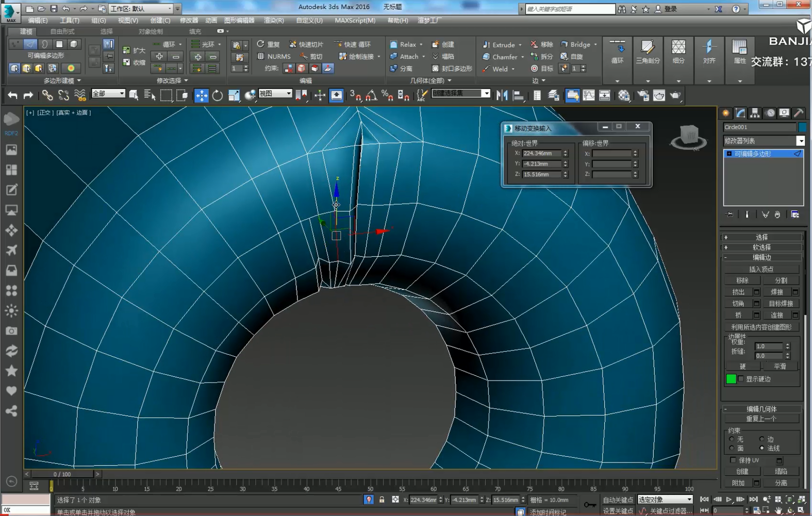Click the Undo arrow icon
This screenshot has width=812, height=516.
click(x=12, y=95)
